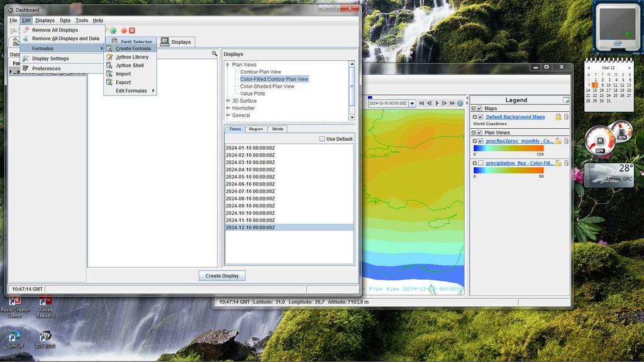Click the precflux2prec_monthly color bar
Screen dimensions: 644x362
pyautogui.click(x=508, y=148)
